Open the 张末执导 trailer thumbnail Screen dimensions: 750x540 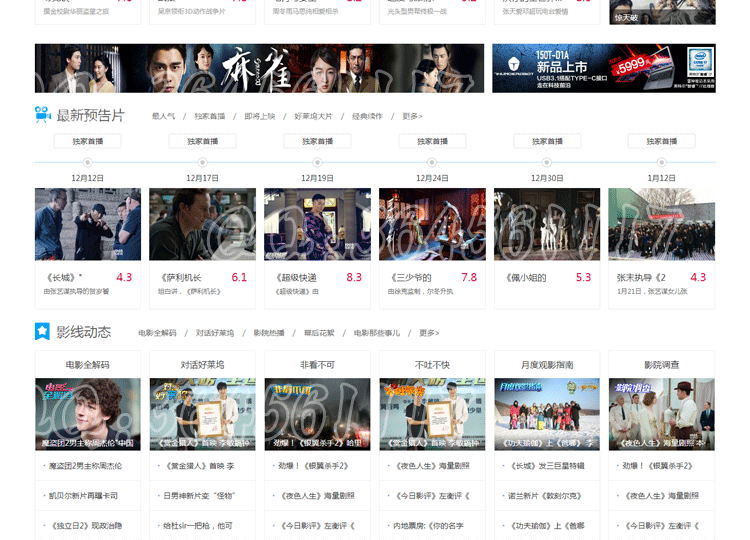tap(662, 224)
